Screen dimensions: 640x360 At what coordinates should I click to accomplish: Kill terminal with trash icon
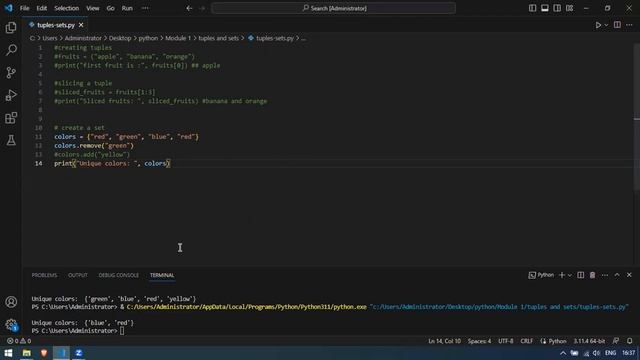(x=592, y=275)
